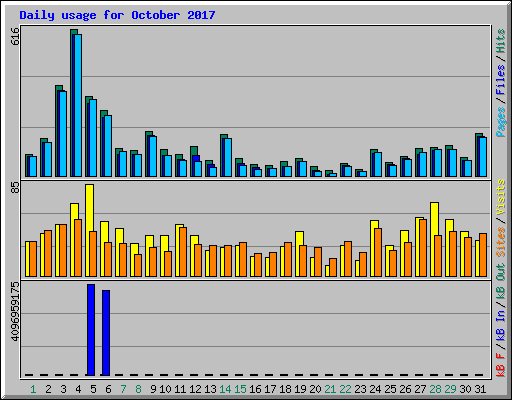This screenshot has height=400, width=512.
Task: Click the 'Daily usage for October 2017' title
Action: (117, 15)
